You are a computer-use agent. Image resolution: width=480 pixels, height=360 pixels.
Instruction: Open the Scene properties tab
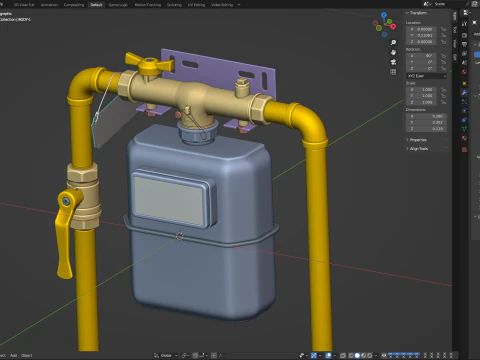(x=464, y=62)
